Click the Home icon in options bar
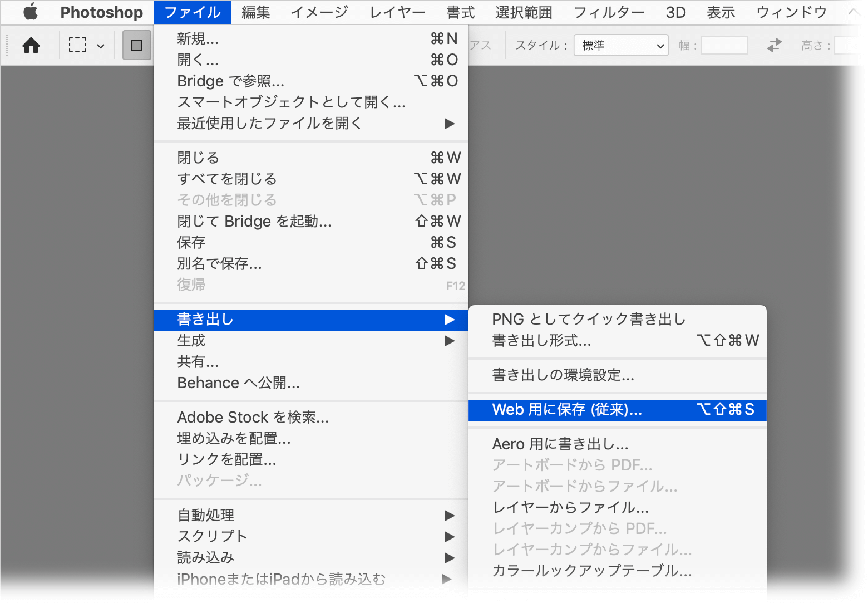 coord(31,45)
